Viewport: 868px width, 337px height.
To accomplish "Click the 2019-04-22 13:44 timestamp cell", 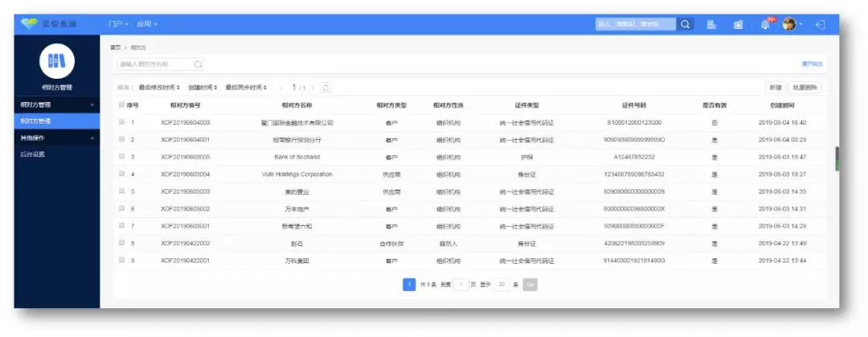I will [782, 260].
